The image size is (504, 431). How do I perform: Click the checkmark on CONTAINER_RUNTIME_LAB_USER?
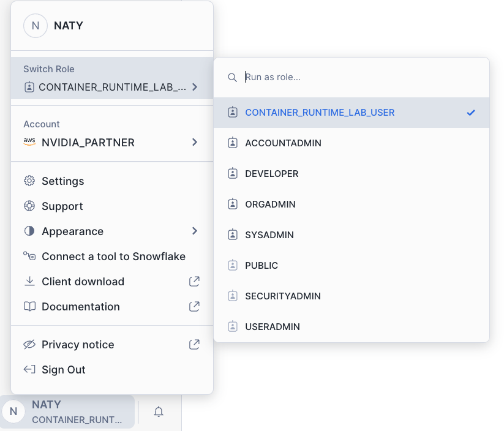pos(471,113)
